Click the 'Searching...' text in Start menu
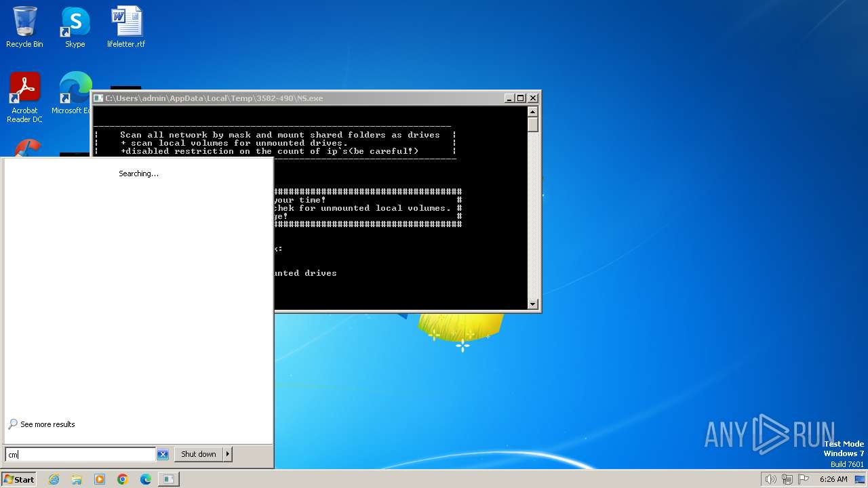Image resolution: width=868 pixels, height=488 pixels. click(138, 174)
